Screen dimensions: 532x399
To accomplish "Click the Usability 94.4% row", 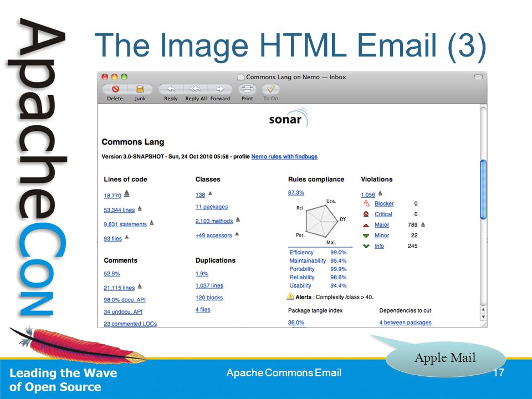I will [318, 285].
